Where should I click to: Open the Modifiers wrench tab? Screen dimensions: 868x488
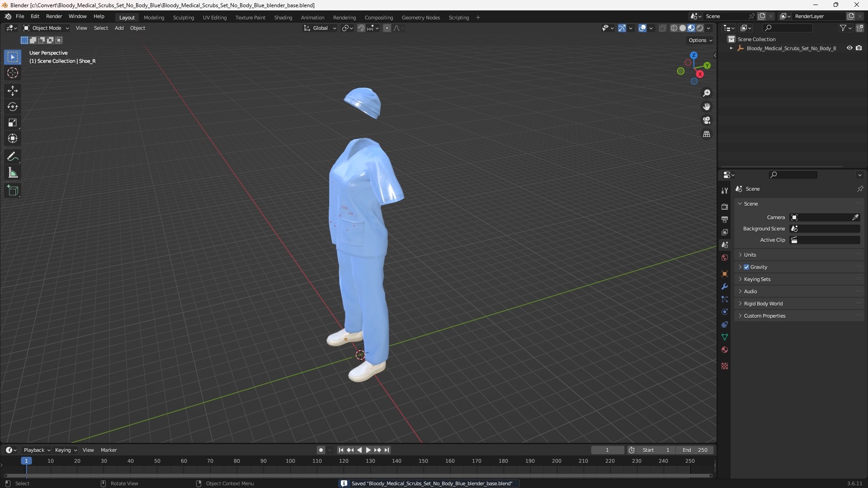click(725, 286)
